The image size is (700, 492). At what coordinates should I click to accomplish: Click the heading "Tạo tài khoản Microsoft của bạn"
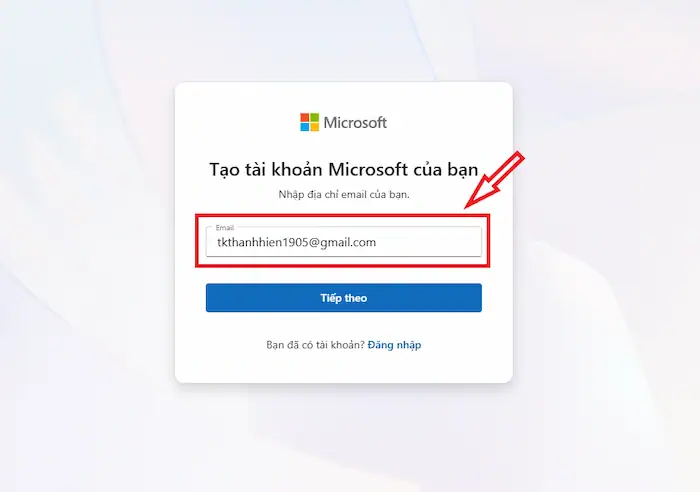pyautogui.click(x=344, y=170)
